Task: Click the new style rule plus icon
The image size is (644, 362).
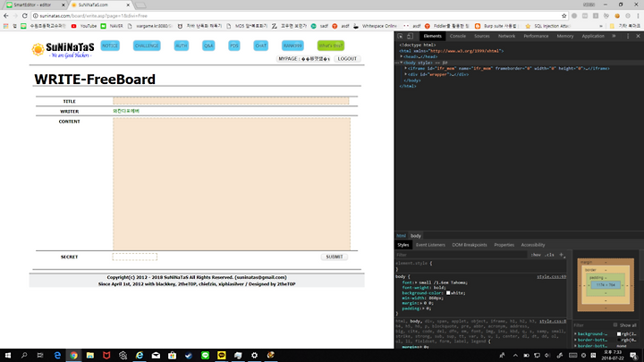Action: click(562, 255)
